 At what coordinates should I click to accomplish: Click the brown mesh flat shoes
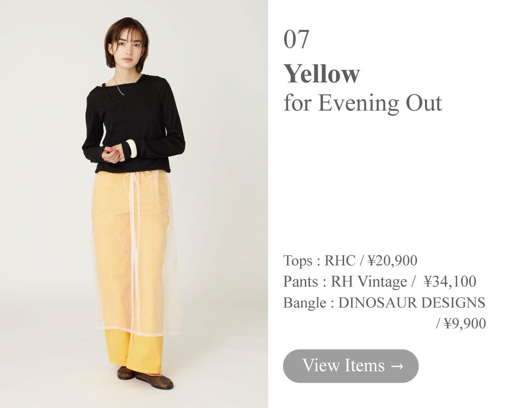tap(146, 377)
